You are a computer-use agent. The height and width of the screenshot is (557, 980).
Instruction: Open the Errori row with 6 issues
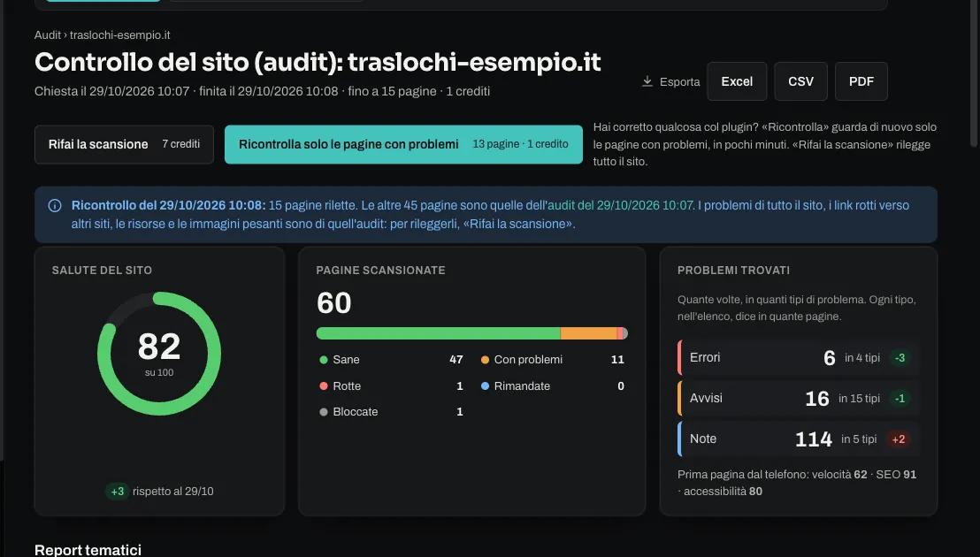click(x=798, y=358)
